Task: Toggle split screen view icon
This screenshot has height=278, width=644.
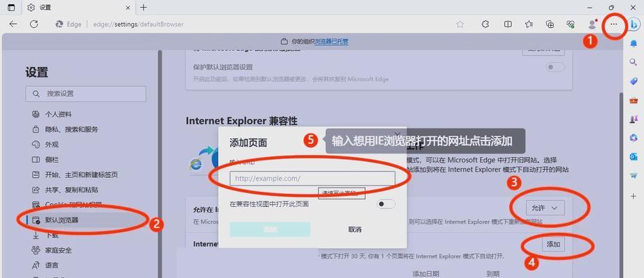Action: [508, 24]
